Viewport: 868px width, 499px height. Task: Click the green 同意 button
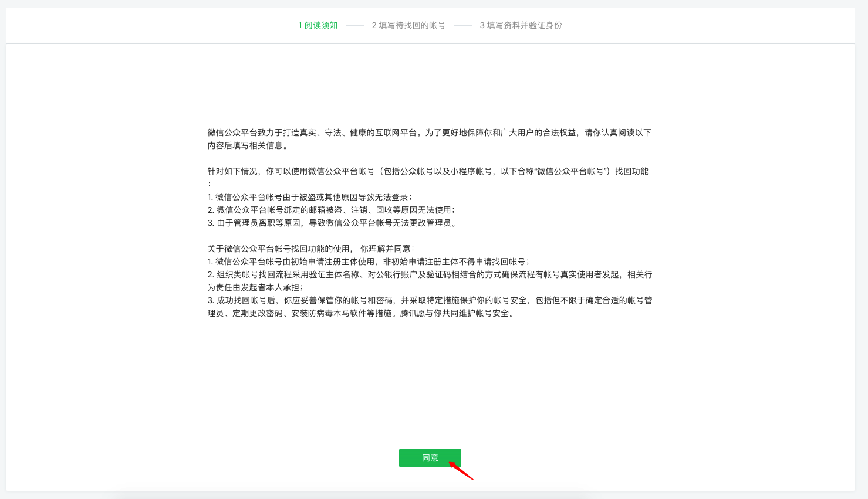click(x=430, y=458)
